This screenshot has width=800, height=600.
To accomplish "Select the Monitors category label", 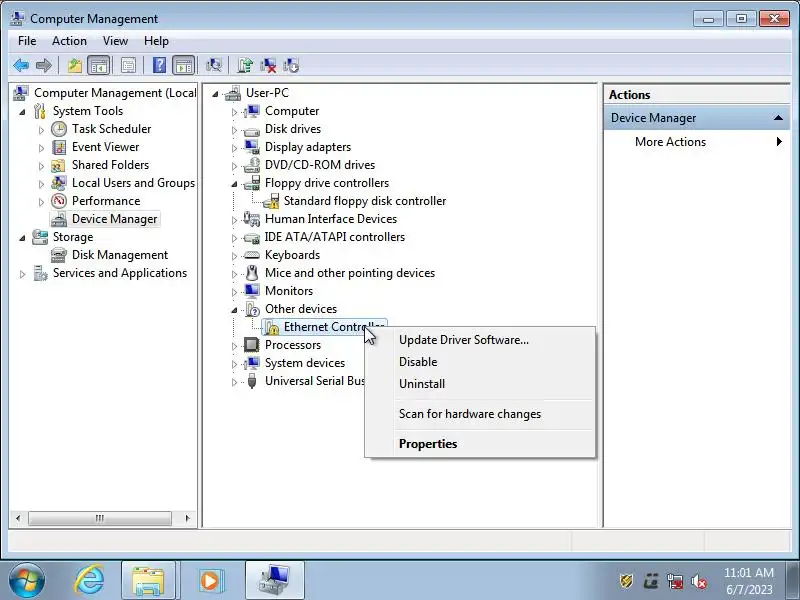I will coord(289,291).
